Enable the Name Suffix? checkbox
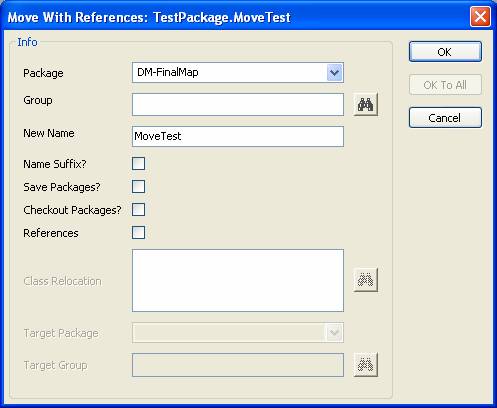 (x=138, y=164)
